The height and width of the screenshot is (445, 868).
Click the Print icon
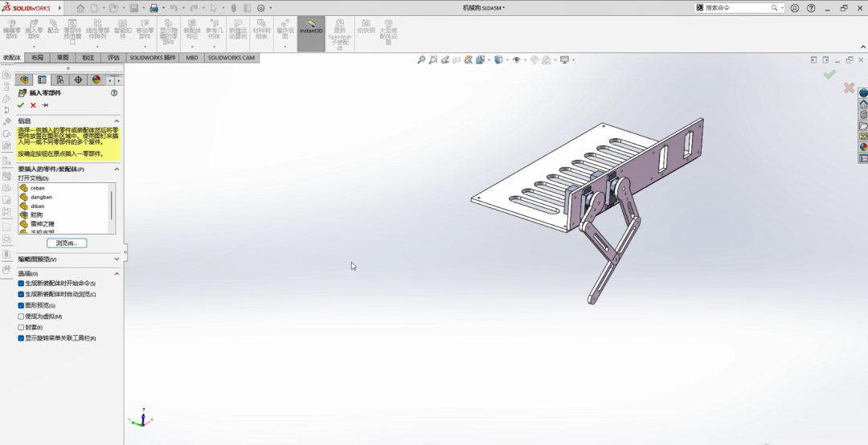pyautogui.click(x=154, y=8)
